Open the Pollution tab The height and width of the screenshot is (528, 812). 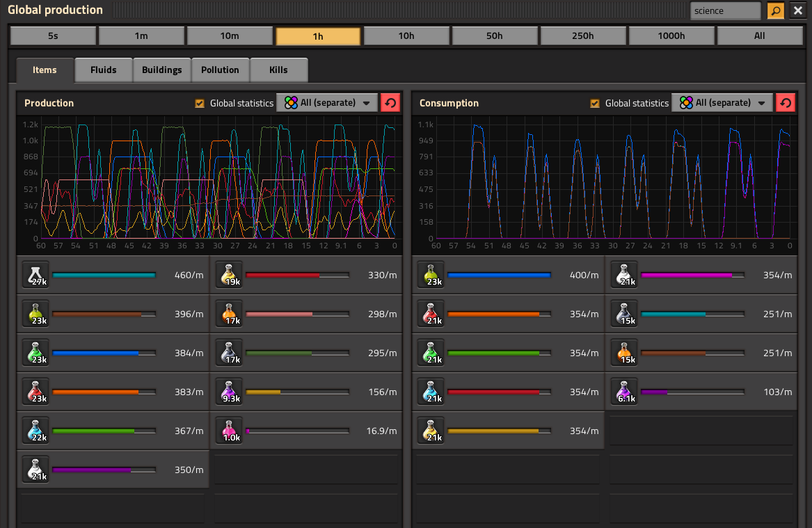click(x=220, y=70)
